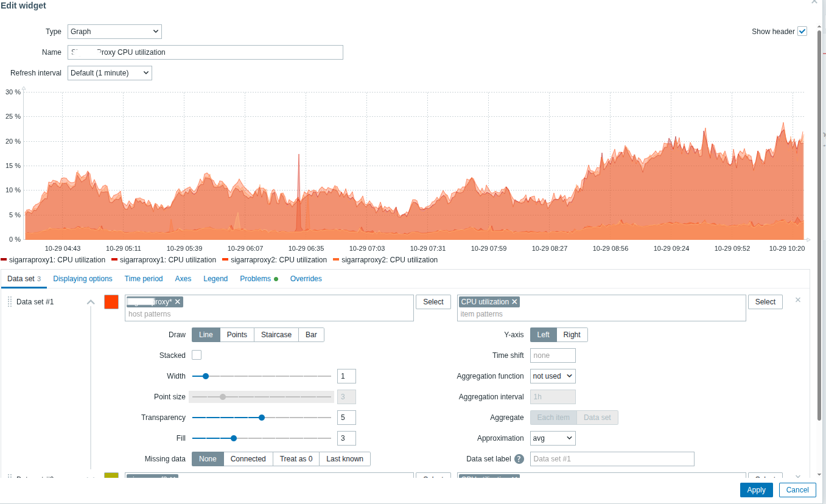Set Y-axis to Right

572,335
